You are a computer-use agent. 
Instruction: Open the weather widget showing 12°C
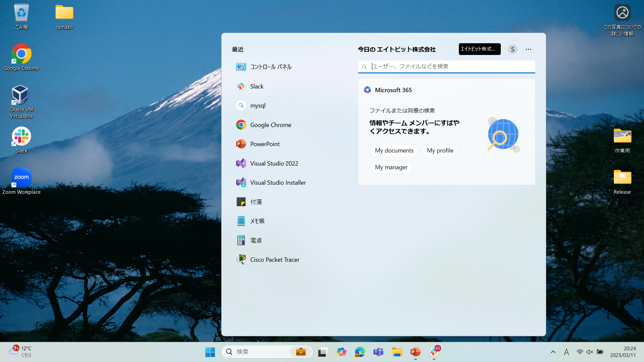[20, 352]
